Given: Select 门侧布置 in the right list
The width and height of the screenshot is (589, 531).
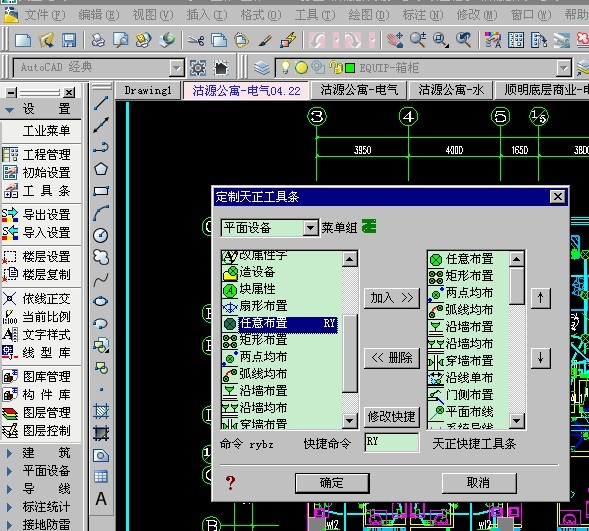Looking at the screenshot, I should [x=468, y=394].
